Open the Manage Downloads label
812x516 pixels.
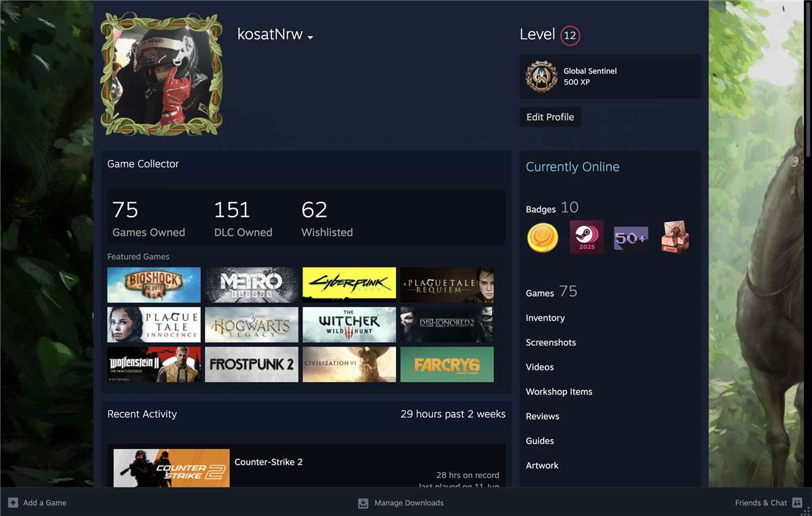409,502
